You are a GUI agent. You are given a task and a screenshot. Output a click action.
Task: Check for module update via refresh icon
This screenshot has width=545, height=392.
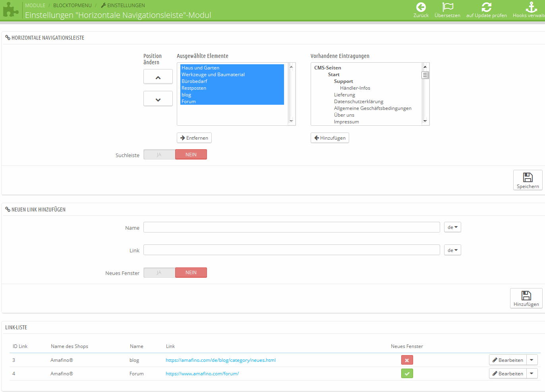487,7
